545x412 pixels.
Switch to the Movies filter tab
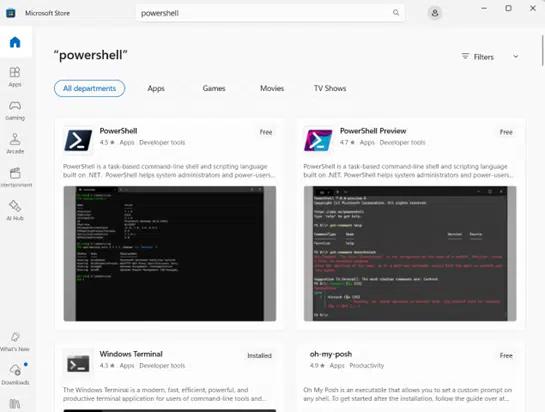tap(272, 88)
